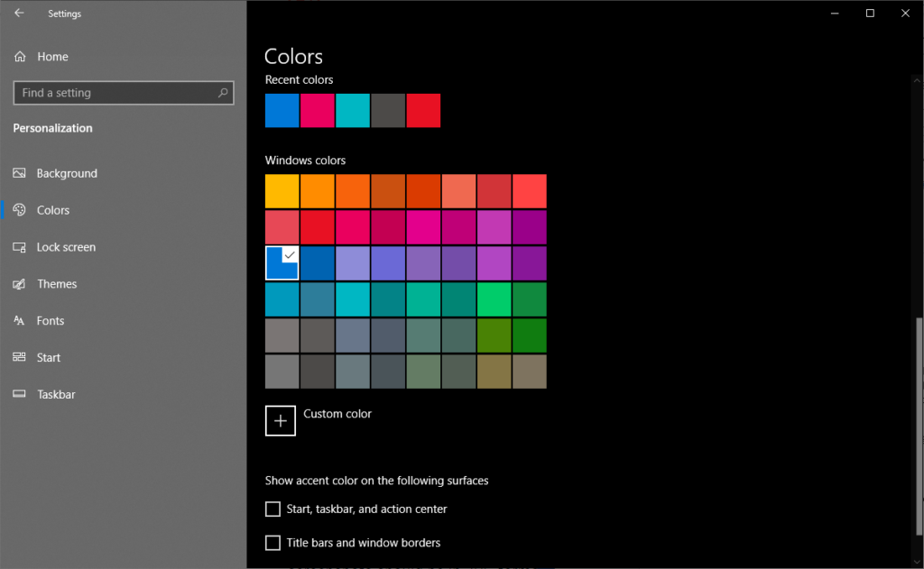Screen dimensions: 924x569
Task: Select dark purple swatch at second row end
Action: pyautogui.click(x=529, y=226)
